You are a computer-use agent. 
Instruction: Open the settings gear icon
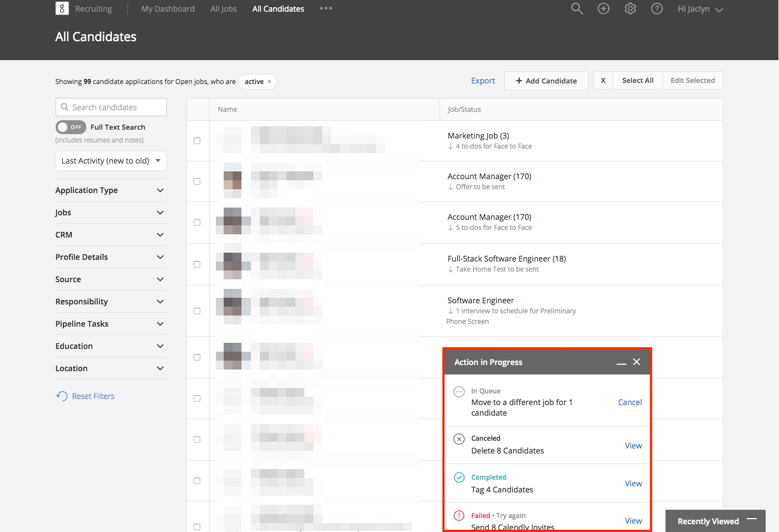click(630, 9)
